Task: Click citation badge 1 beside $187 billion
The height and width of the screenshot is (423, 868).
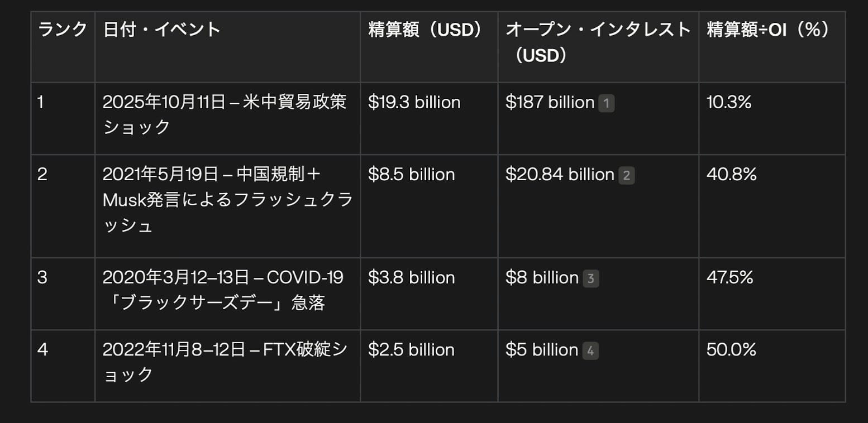Action: tap(606, 103)
